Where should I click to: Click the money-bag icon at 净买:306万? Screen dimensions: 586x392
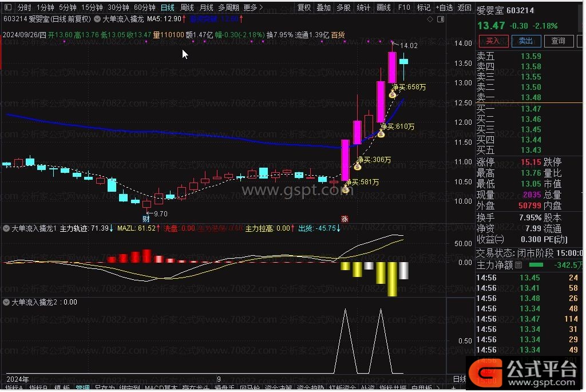click(x=358, y=167)
